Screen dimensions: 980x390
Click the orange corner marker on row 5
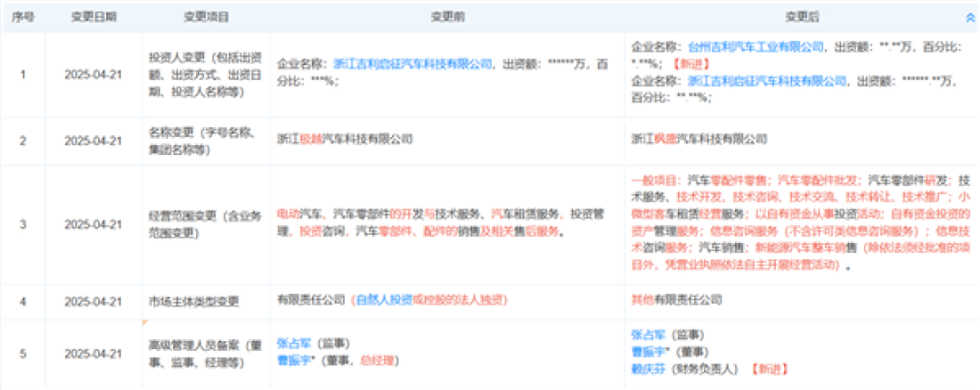point(144,323)
